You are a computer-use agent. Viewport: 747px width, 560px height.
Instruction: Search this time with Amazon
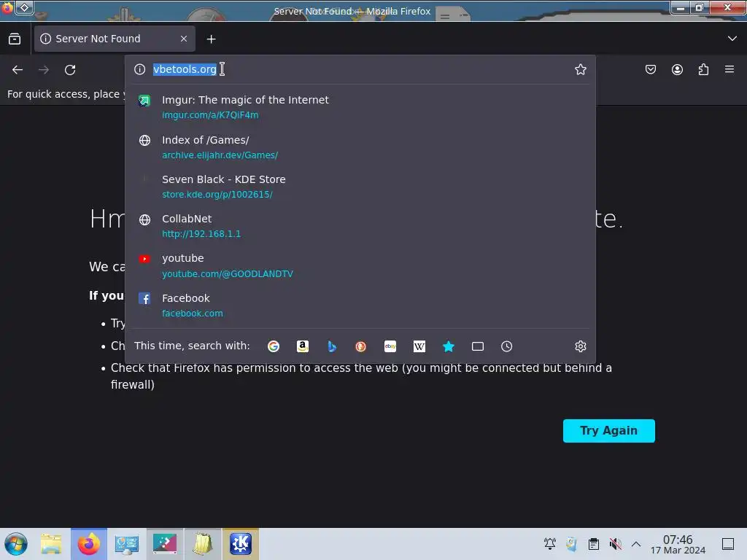(x=303, y=346)
